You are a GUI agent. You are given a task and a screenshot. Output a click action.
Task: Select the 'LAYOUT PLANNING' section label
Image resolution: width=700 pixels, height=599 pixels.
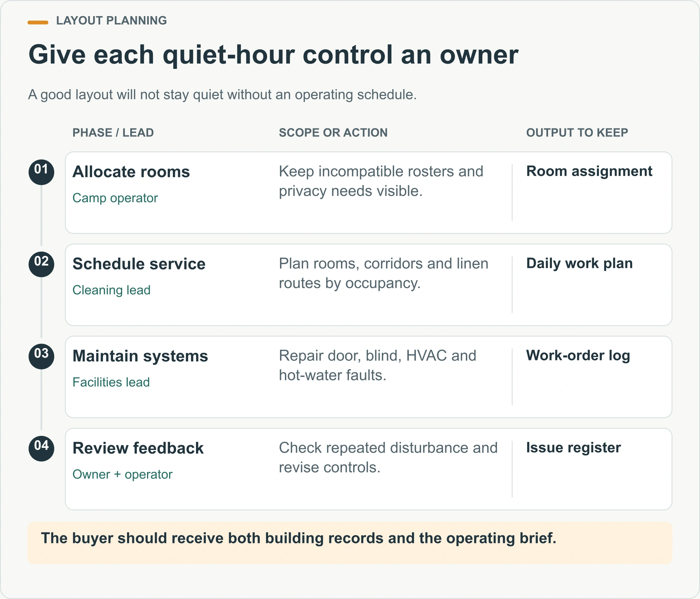(x=111, y=21)
